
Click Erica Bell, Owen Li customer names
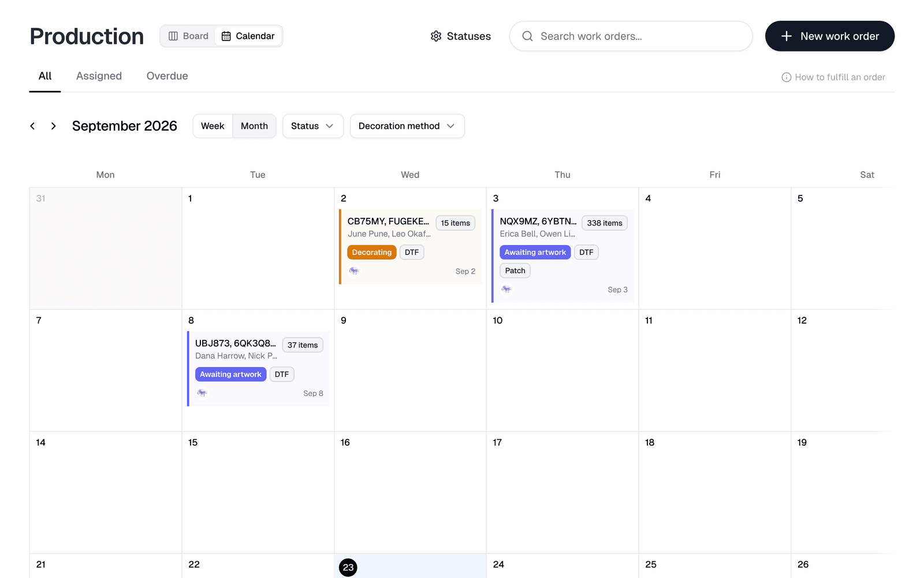coord(538,234)
